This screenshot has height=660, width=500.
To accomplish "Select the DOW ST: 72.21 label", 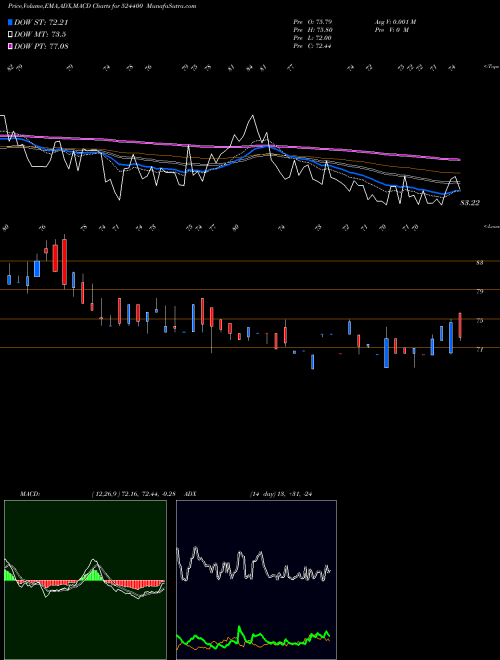I will click(x=41, y=22).
